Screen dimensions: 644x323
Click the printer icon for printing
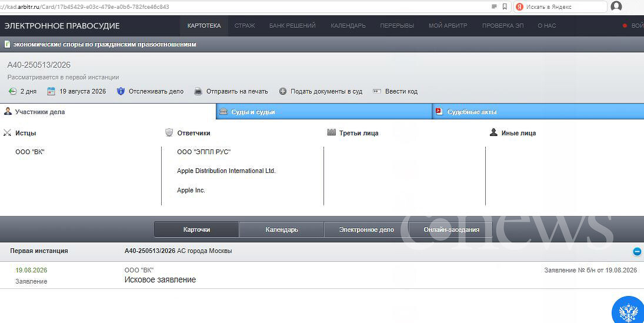coord(198,91)
